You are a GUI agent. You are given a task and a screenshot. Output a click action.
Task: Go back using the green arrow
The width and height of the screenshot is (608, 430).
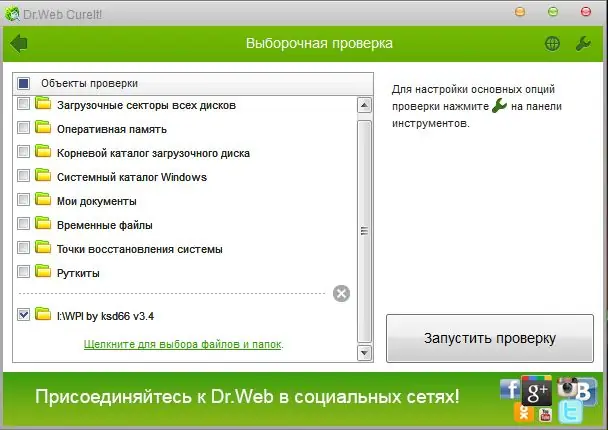(19, 43)
